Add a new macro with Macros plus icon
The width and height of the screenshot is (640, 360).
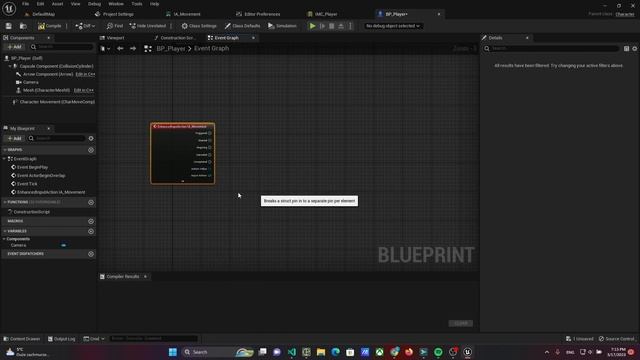click(x=91, y=221)
